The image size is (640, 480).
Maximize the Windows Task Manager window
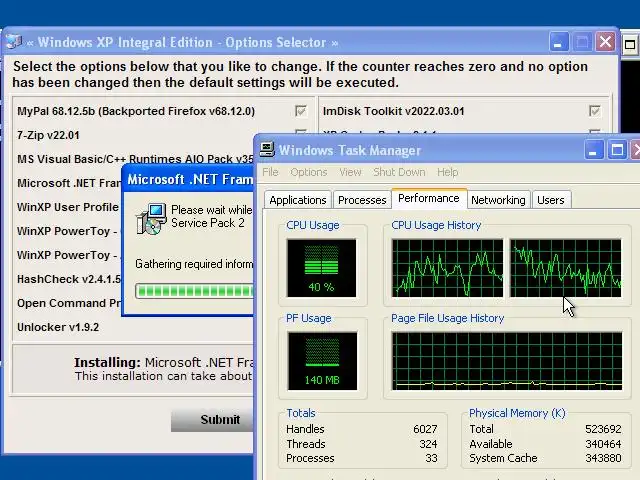click(617, 150)
